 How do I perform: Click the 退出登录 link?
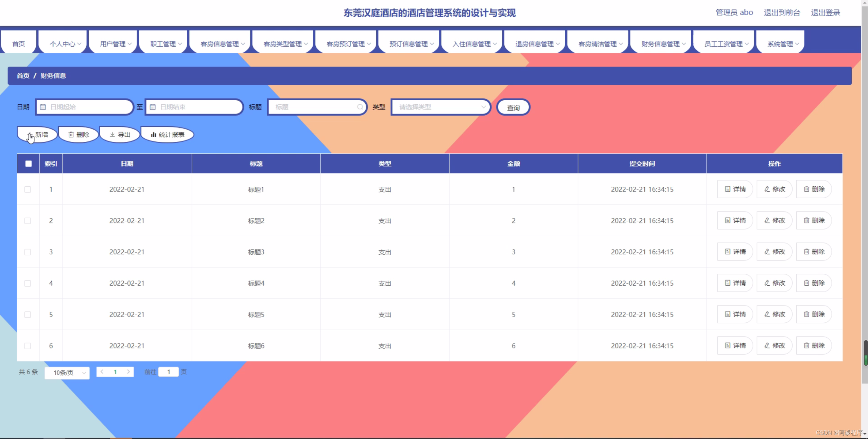(x=825, y=13)
